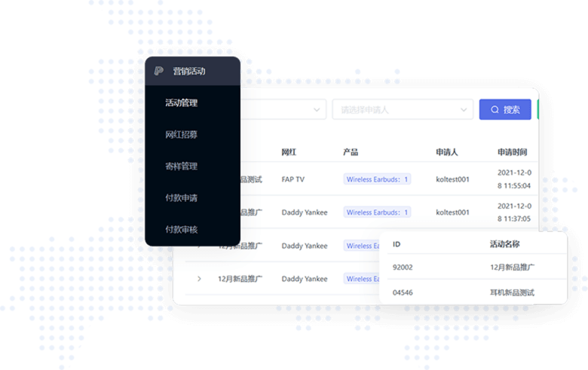Select 付款审核 in the sidebar menu
588x370 pixels.
(x=181, y=229)
